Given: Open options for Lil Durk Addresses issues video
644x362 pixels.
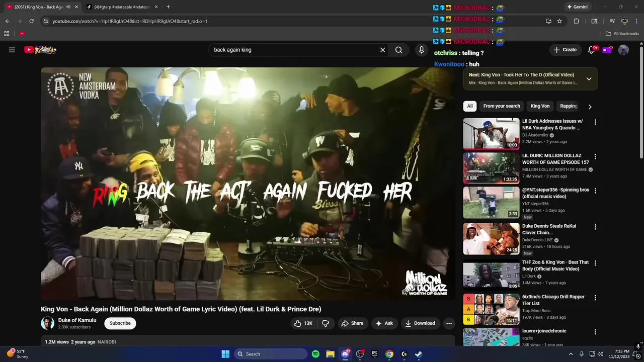Looking at the screenshot, I should click(x=595, y=122).
